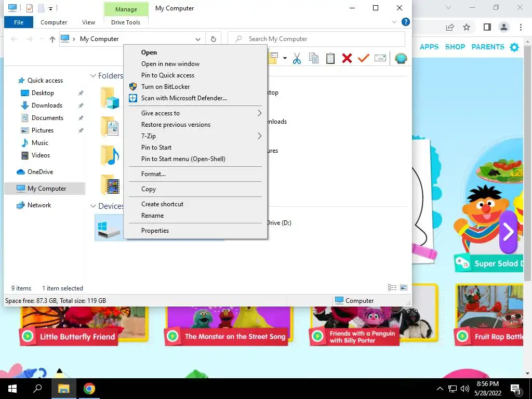532x399 pixels.
Task: Click the Back navigation arrow
Action: (x=14, y=39)
